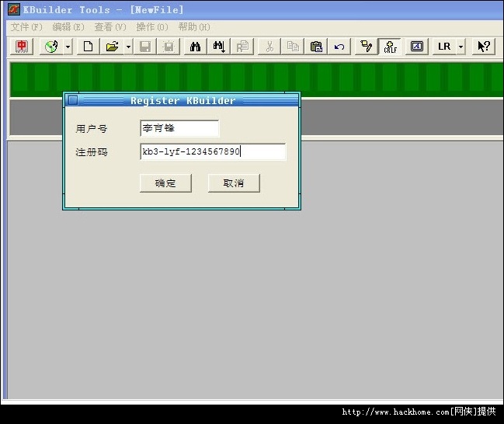Click the context help arrow question icon

click(x=484, y=47)
